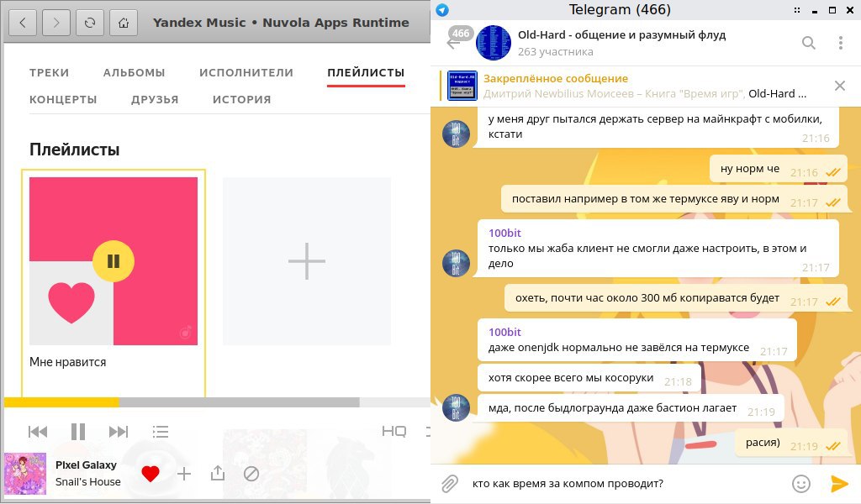Viewport: 861px width, 504px height.
Task: Go back to Telegram chat list
Action: (x=453, y=44)
